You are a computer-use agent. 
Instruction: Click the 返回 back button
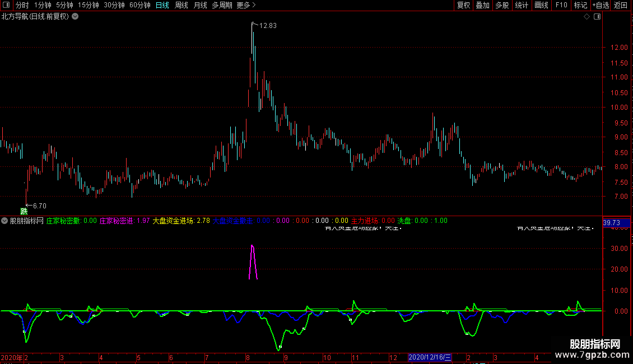621,5
